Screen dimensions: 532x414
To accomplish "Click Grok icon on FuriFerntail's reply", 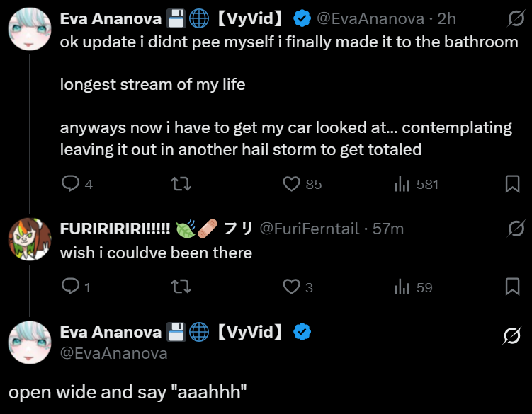I will tap(516, 229).
